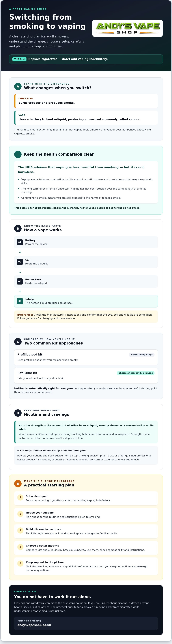Click THE AIM label pill

coord(19,59)
